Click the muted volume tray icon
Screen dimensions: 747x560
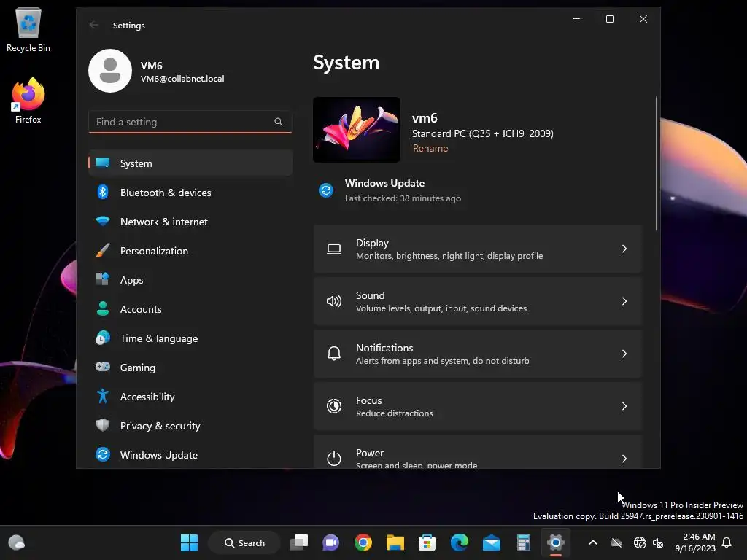tap(658, 542)
